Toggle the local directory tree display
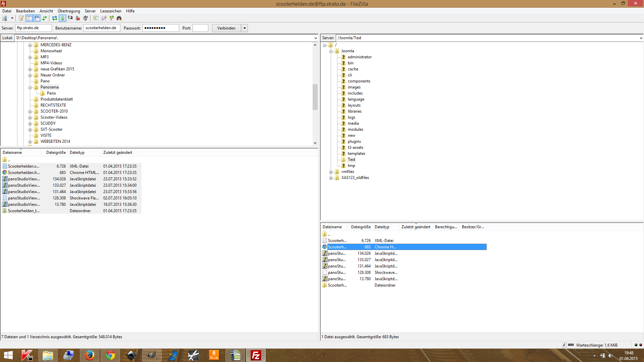The image size is (644, 362). [29, 18]
